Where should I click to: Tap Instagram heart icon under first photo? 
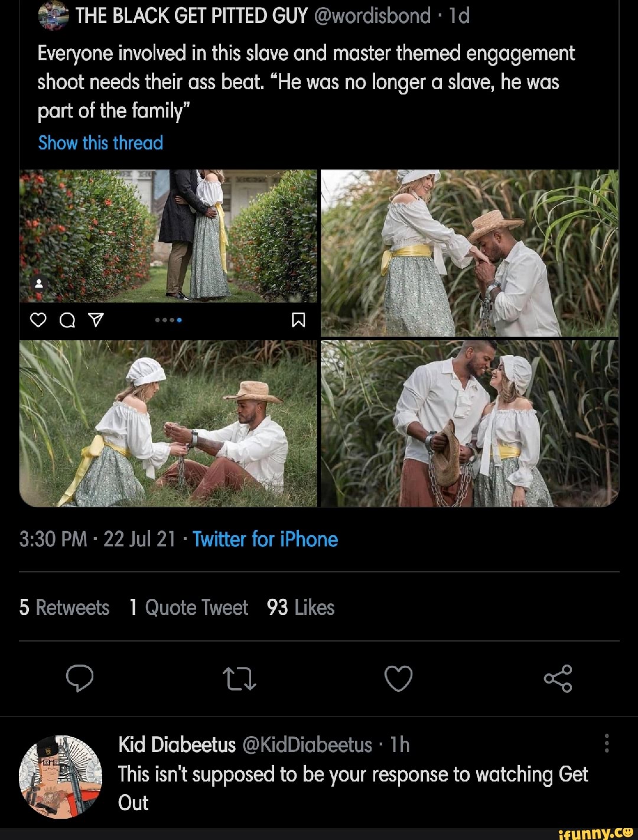click(x=38, y=320)
